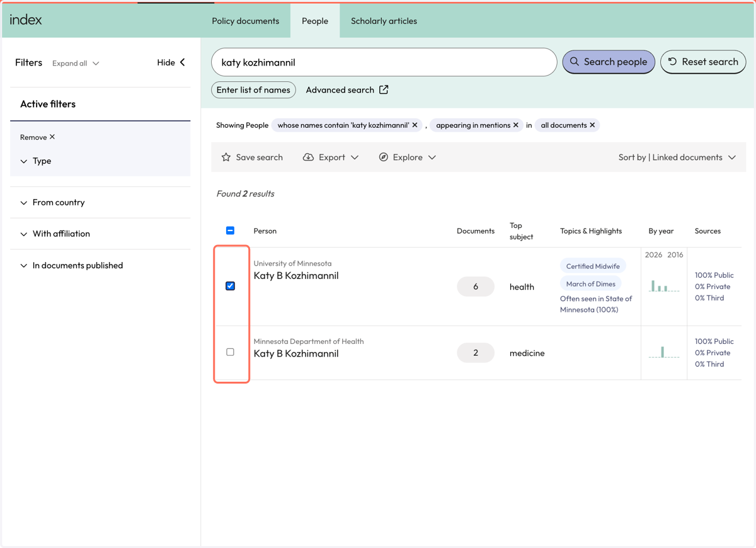756x548 pixels.
Task: Open the Scholarly articles tab
Action: point(384,21)
